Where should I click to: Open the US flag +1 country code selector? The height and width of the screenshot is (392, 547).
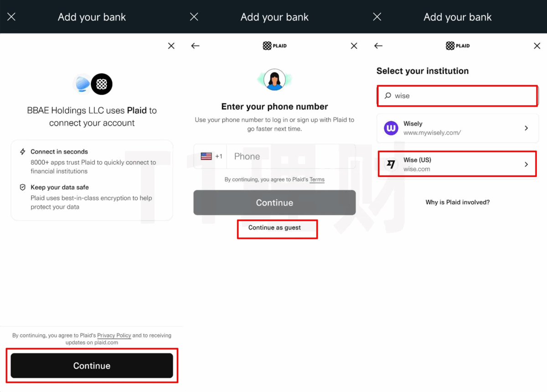[211, 156]
